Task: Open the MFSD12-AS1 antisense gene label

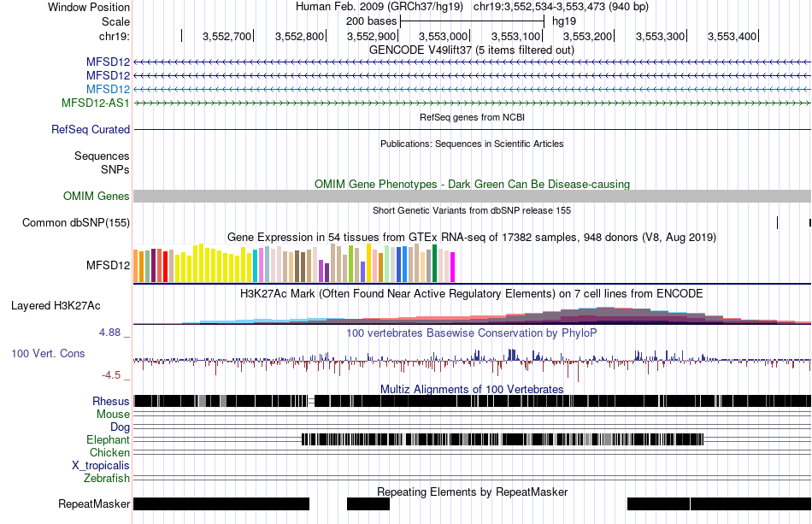Action: (95, 103)
